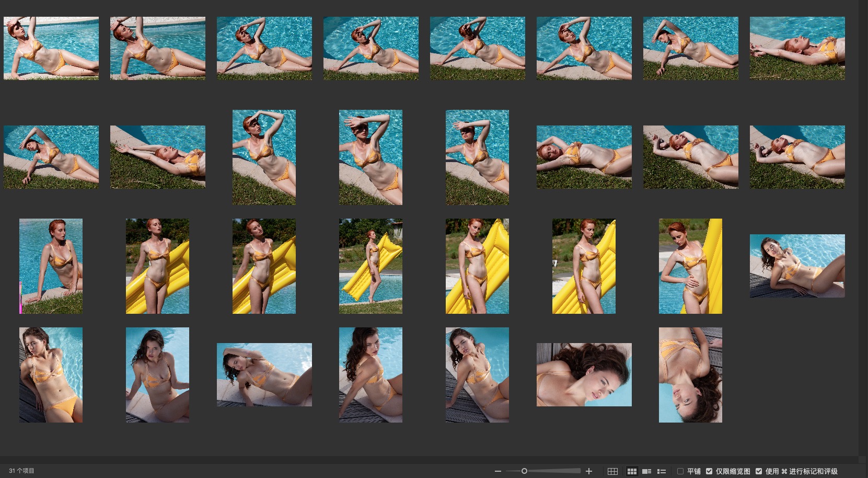Toggle 使用 ⌘ 进行标记和评级 checkbox
Screen dimensions: 868x478
tap(759, 471)
